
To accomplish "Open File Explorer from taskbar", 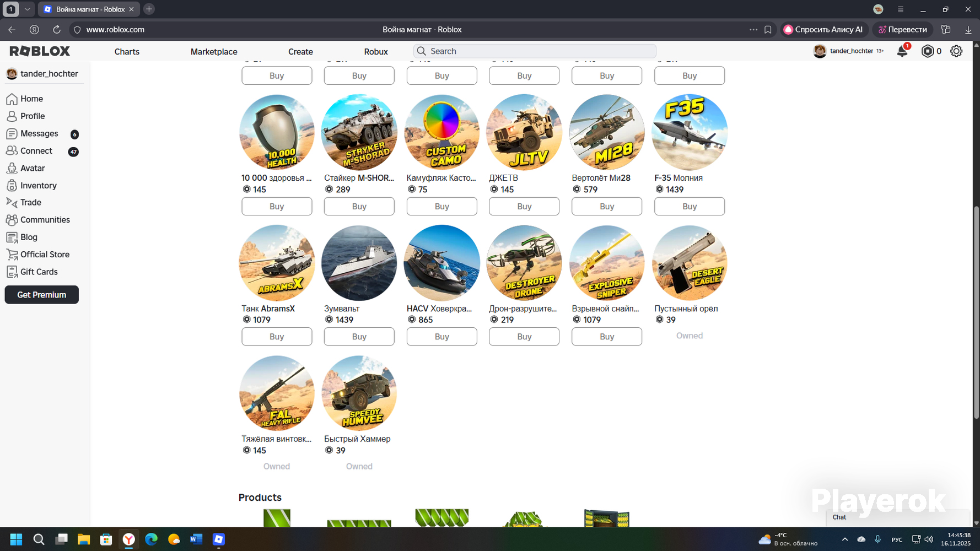I will tap(84, 539).
